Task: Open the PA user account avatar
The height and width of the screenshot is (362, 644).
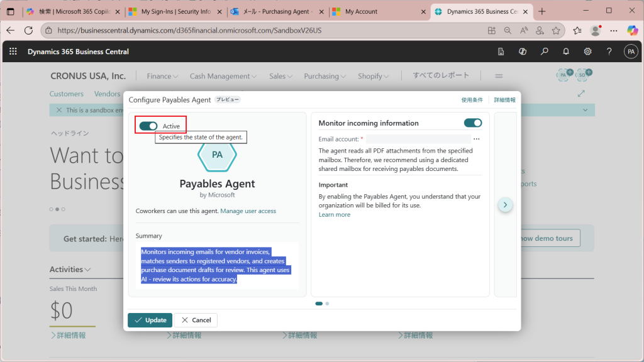Action: click(631, 52)
